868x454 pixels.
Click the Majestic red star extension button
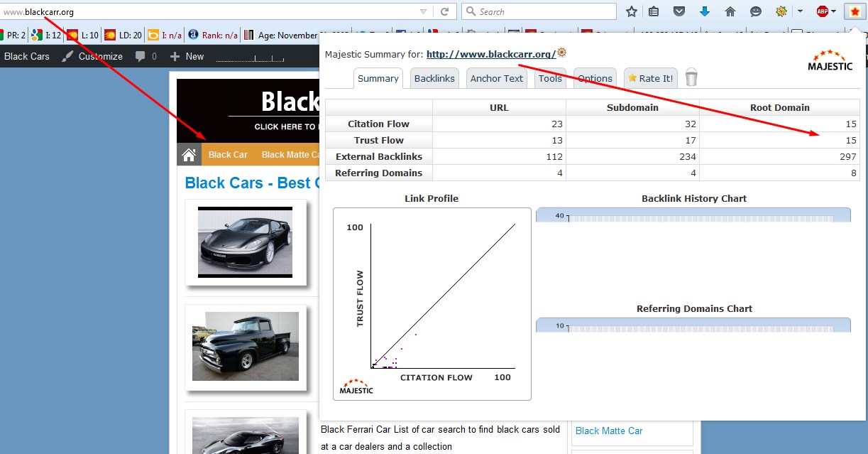coord(855,11)
